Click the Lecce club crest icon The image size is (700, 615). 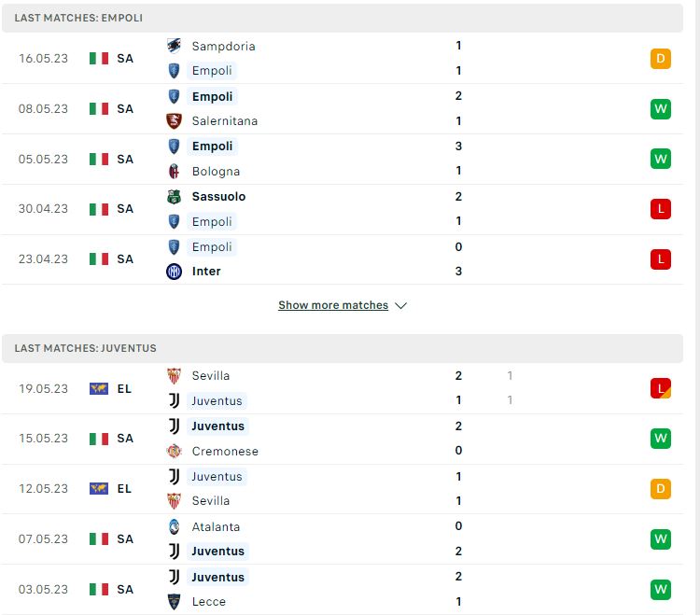[x=174, y=602]
